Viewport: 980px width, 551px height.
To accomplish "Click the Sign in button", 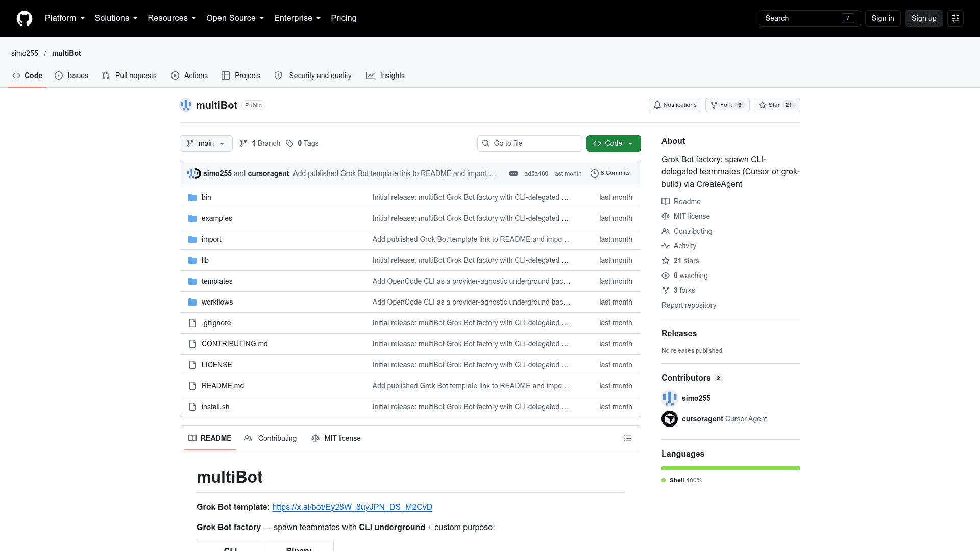I will tap(883, 18).
